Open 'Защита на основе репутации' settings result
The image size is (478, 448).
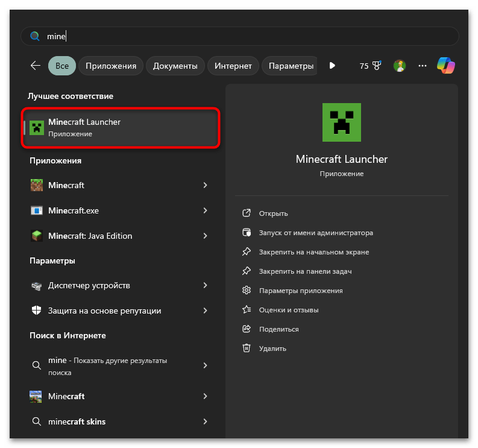104,311
